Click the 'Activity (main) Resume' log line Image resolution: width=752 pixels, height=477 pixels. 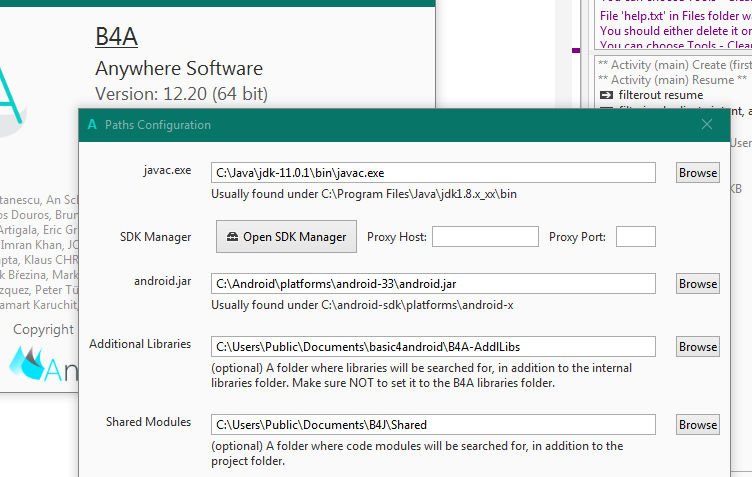pyautogui.click(x=672, y=80)
